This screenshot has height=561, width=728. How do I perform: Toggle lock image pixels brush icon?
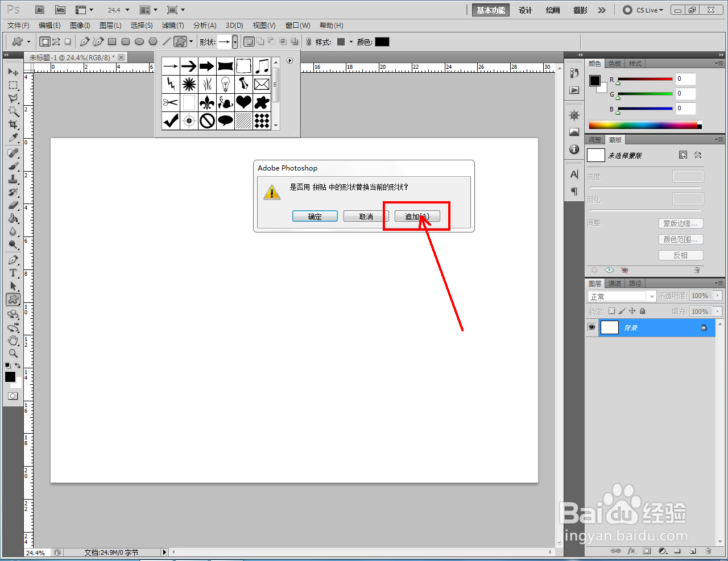click(622, 311)
